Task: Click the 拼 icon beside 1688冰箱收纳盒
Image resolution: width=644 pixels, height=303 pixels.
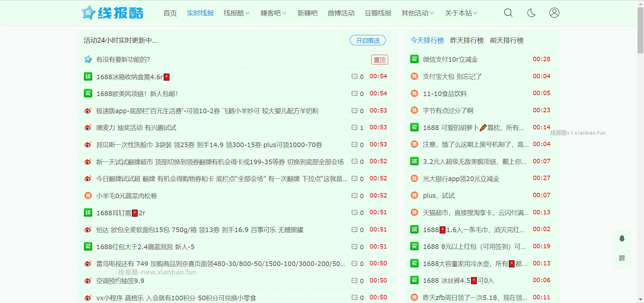Action: (x=88, y=77)
